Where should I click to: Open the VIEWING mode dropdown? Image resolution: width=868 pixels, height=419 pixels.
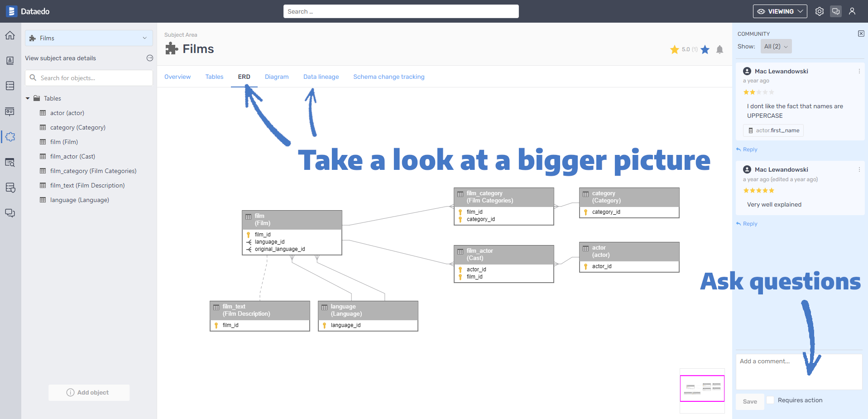click(780, 11)
